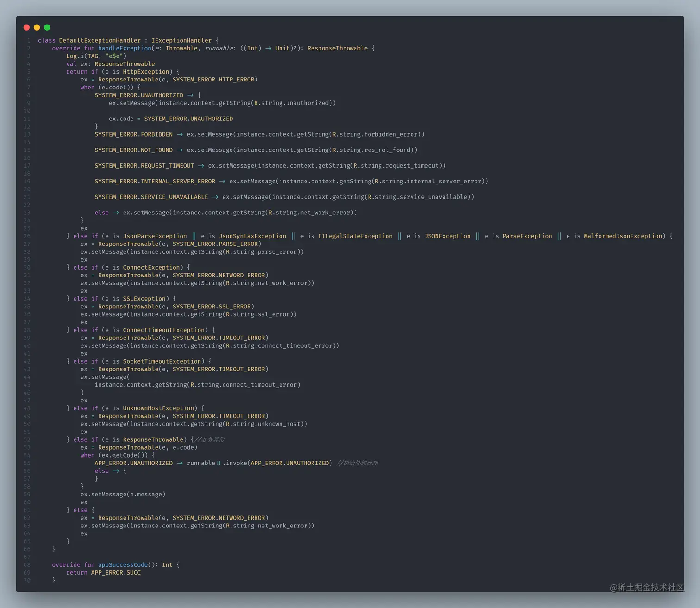Click 'ResponseThrowable(e, e.code)' constructor call
The height and width of the screenshot is (608, 700).
(x=148, y=448)
